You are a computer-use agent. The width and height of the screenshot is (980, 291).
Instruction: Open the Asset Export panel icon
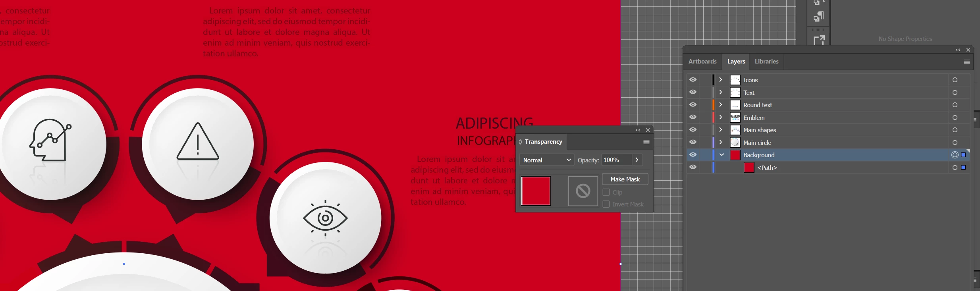pyautogui.click(x=819, y=40)
